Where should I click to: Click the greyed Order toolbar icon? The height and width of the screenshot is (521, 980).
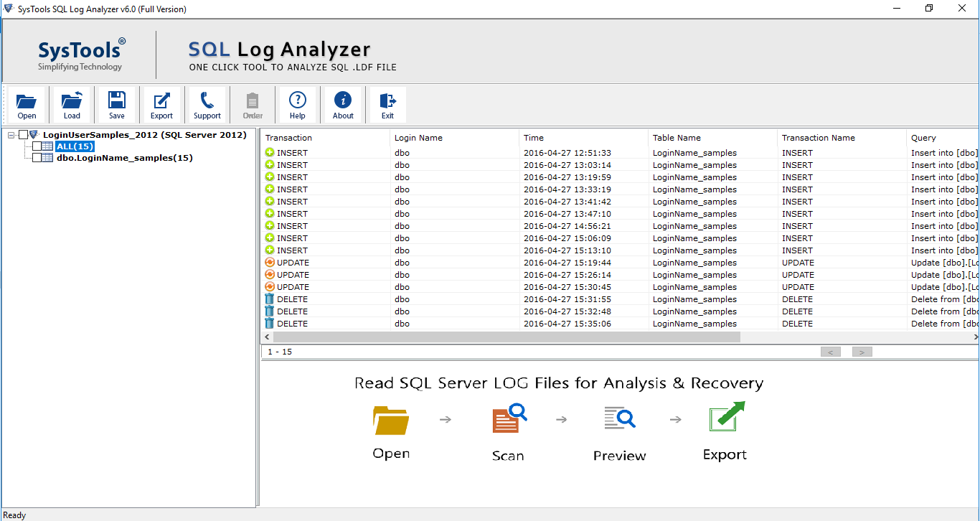pos(253,105)
